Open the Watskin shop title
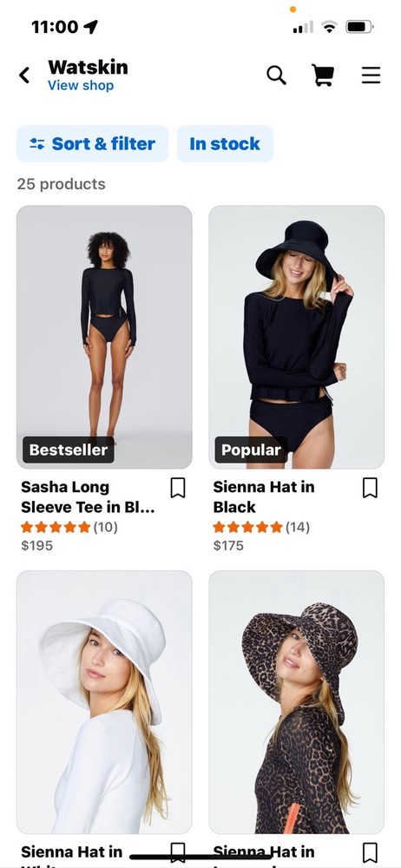The height and width of the screenshot is (868, 401). [x=88, y=68]
